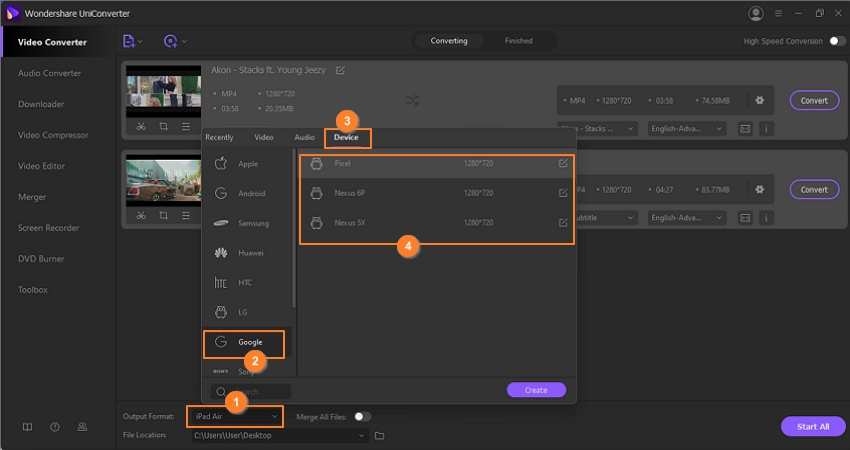Select the Google device brand
The image size is (850, 450).
coord(247,342)
